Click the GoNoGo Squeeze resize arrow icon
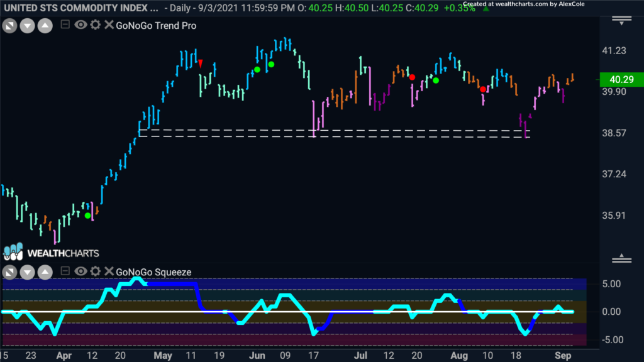Image resolution: width=644 pixels, height=362 pixels. tap(9, 272)
